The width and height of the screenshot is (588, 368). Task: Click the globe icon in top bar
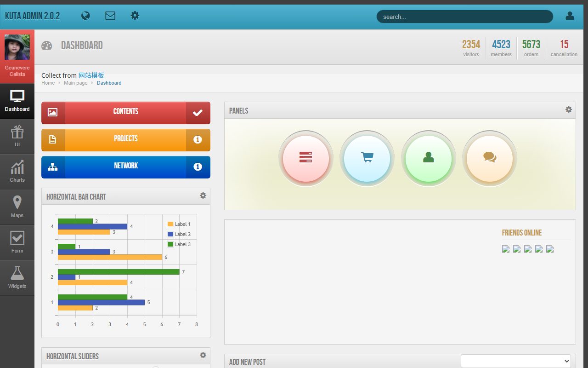pyautogui.click(x=85, y=16)
